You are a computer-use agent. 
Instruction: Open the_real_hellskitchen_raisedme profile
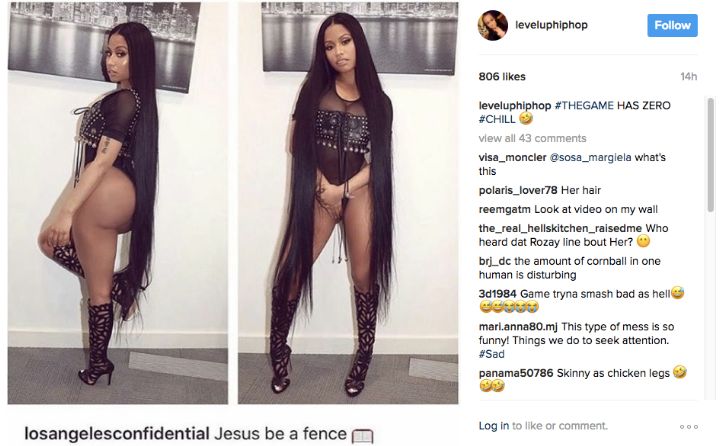(x=560, y=228)
